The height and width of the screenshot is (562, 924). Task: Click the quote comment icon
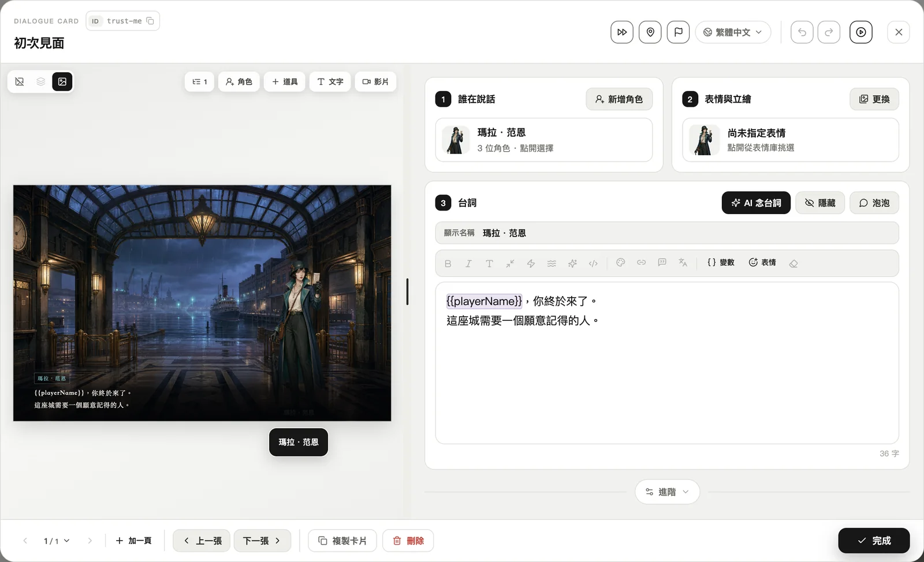pyautogui.click(x=662, y=263)
